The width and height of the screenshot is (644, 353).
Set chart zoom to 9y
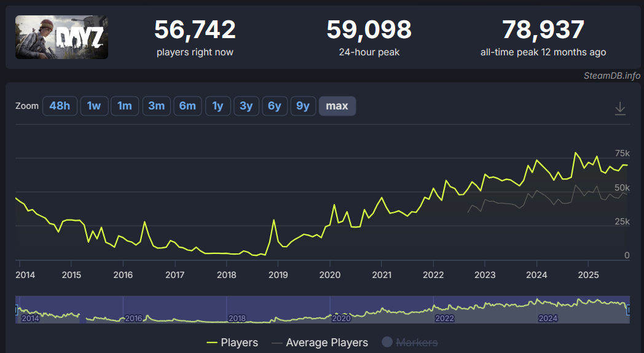pos(303,106)
